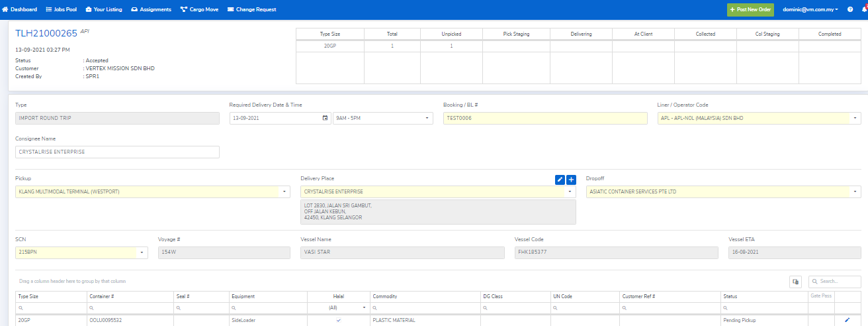Go to Jobs Pool menu

point(62,9)
